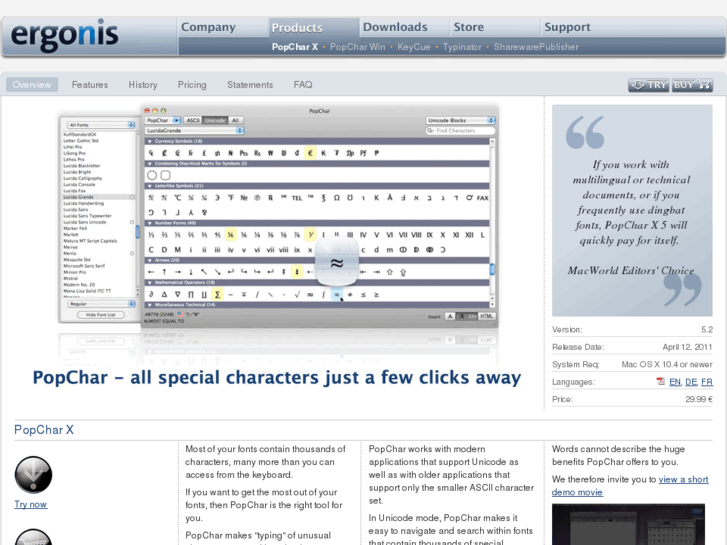Select All mode in the PopChar screenshot
Image resolution: width=727 pixels, height=545 pixels.
(x=235, y=120)
